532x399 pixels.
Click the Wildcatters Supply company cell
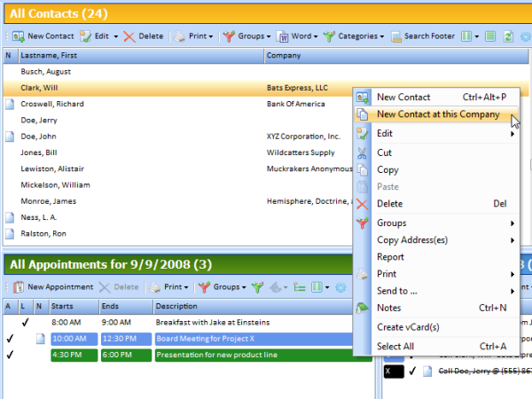(x=301, y=153)
